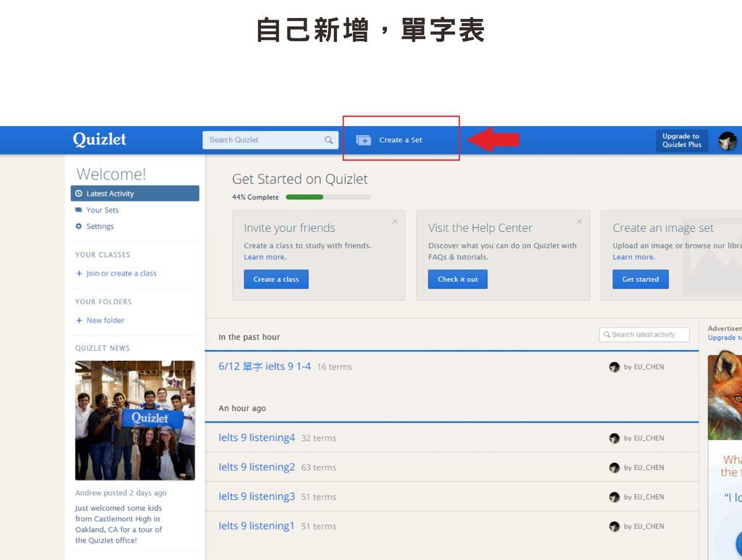Screen dimensions: 742x560
Task: Click the Check it out button
Action: click(x=458, y=279)
